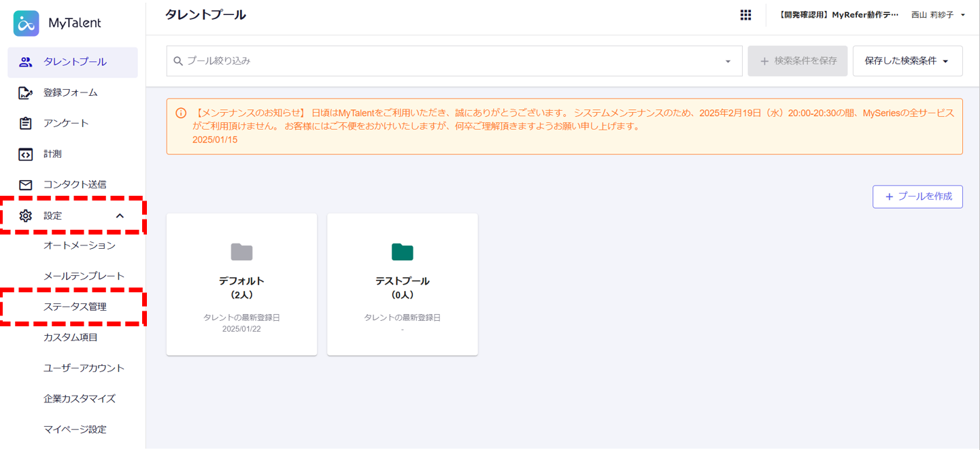Open メールテンプレート settings page
The width and height of the screenshot is (980, 450).
coord(84,276)
